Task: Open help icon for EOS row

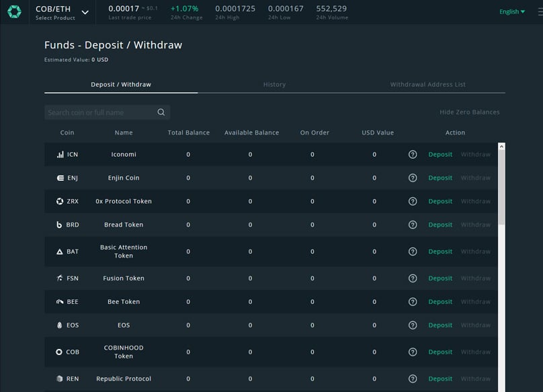Action: tap(413, 325)
